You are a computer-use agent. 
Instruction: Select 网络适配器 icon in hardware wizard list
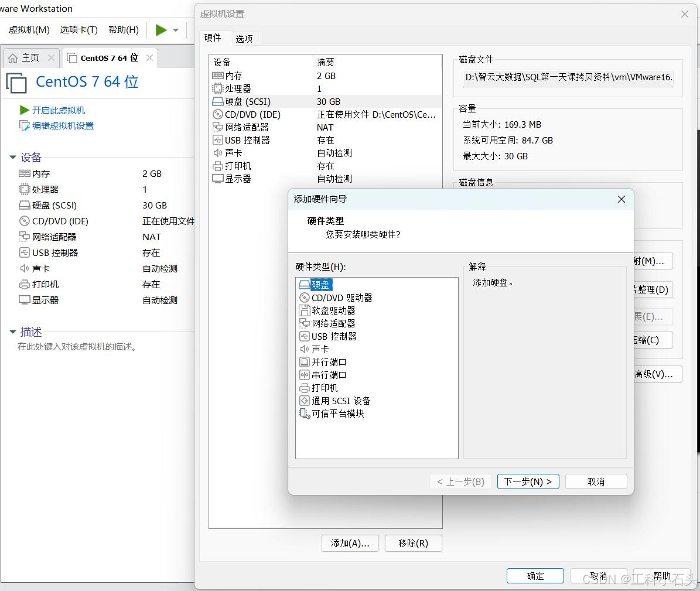305,323
